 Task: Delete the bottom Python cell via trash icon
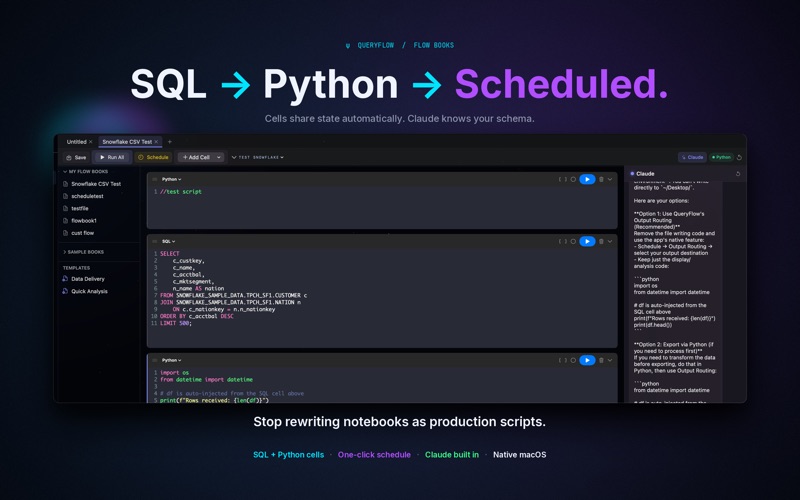tap(601, 360)
